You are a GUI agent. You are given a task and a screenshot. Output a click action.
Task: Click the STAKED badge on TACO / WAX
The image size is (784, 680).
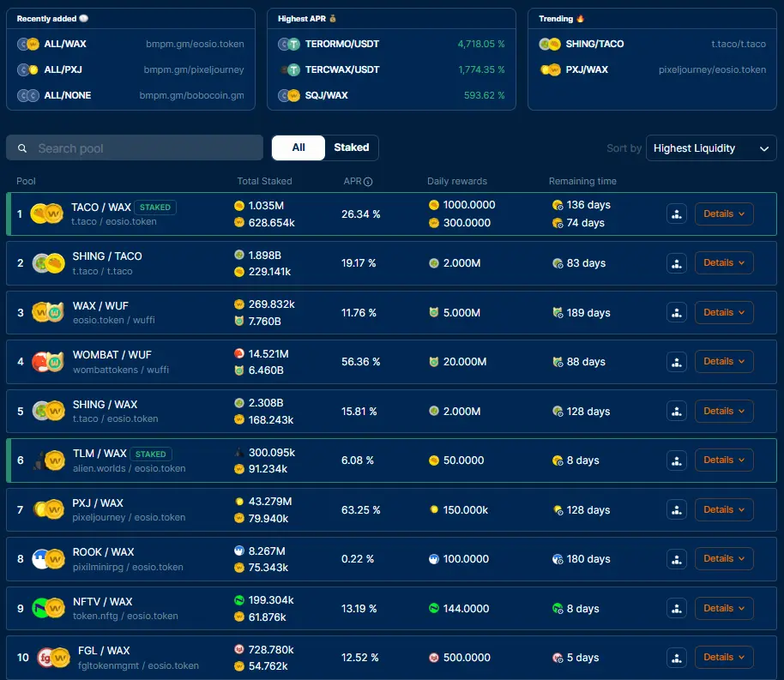click(155, 207)
